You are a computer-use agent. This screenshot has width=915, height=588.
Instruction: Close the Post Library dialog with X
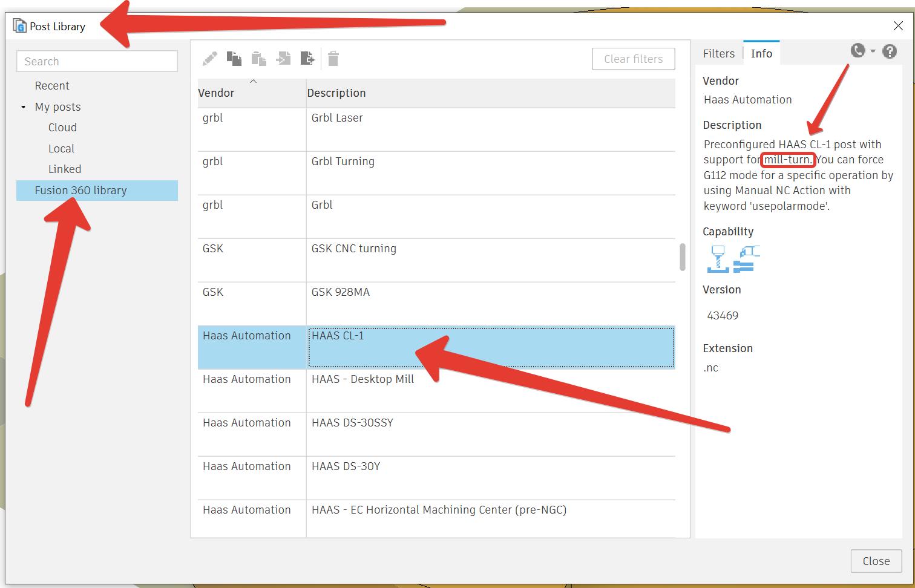tap(898, 25)
